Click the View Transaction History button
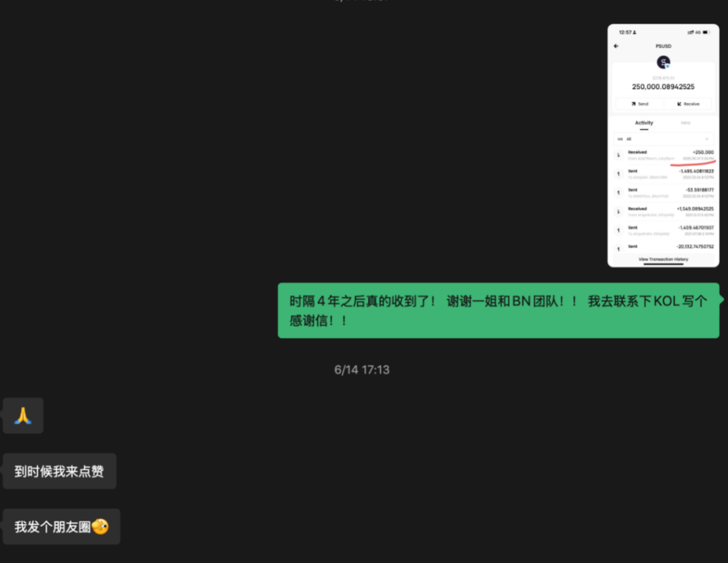This screenshot has width=728, height=563. pos(663,259)
